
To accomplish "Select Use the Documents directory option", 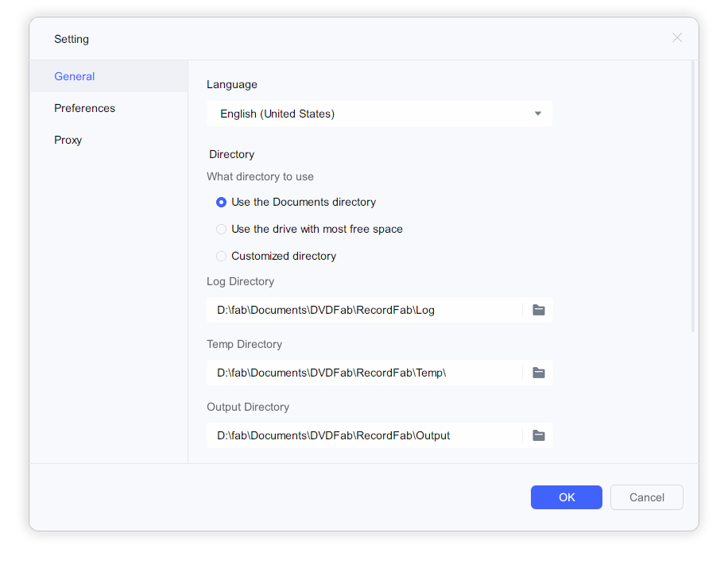I will (222, 203).
